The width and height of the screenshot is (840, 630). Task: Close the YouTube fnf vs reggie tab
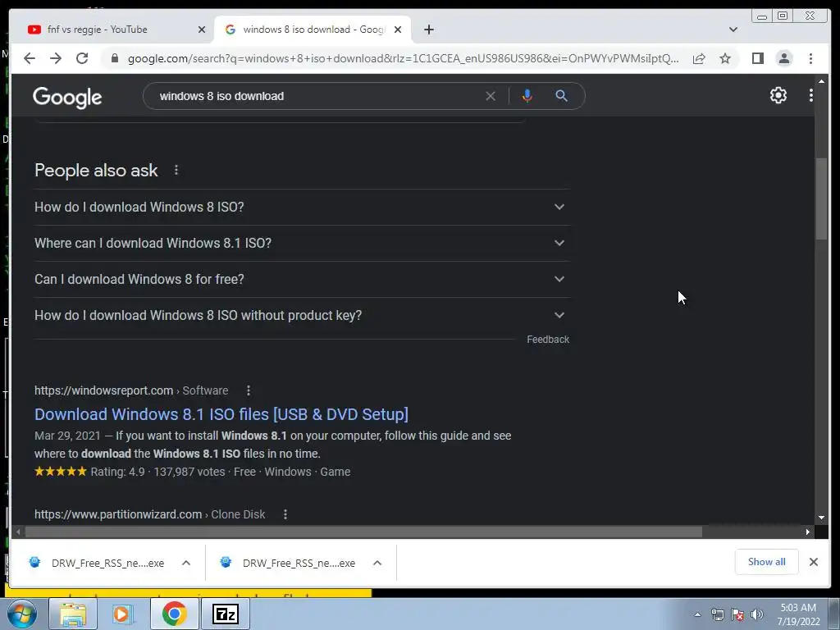(202, 30)
